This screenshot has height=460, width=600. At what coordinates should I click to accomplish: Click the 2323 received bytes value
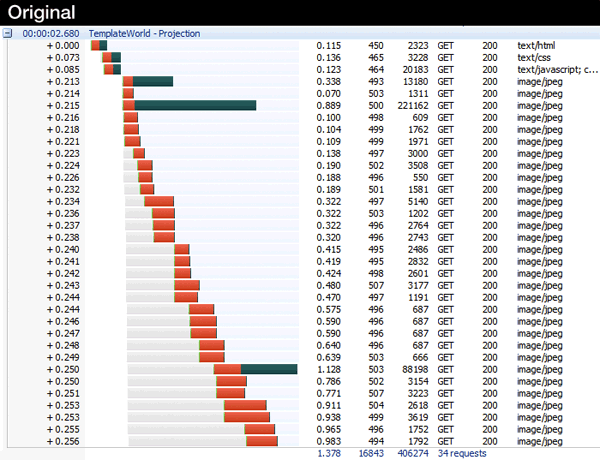[x=418, y=46]
